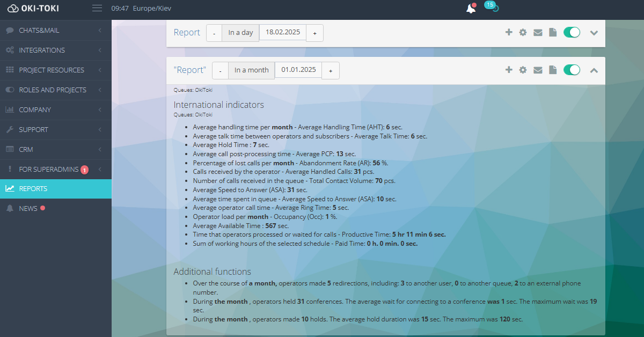Viewport: 644px width, 337px height.
Task: Click envelope icon in top Report header
Action: click(538, 33)
